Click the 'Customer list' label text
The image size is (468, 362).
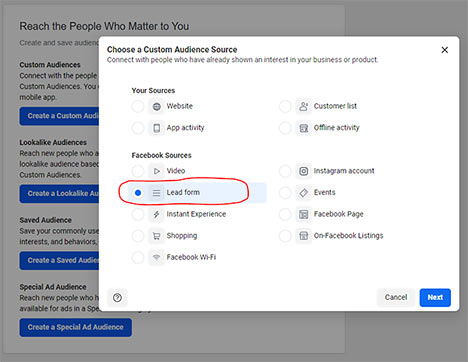pos(335,106)
